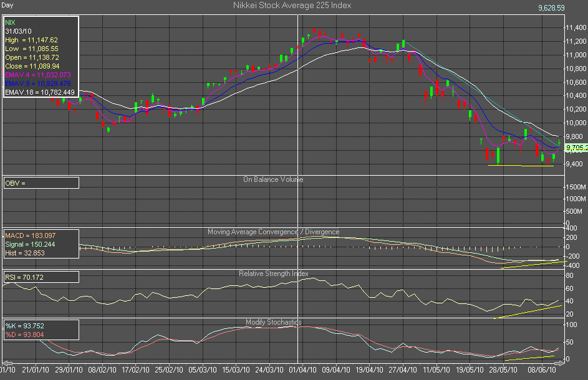Click the 19/05/10 date axis label

(x=470, y=370)
